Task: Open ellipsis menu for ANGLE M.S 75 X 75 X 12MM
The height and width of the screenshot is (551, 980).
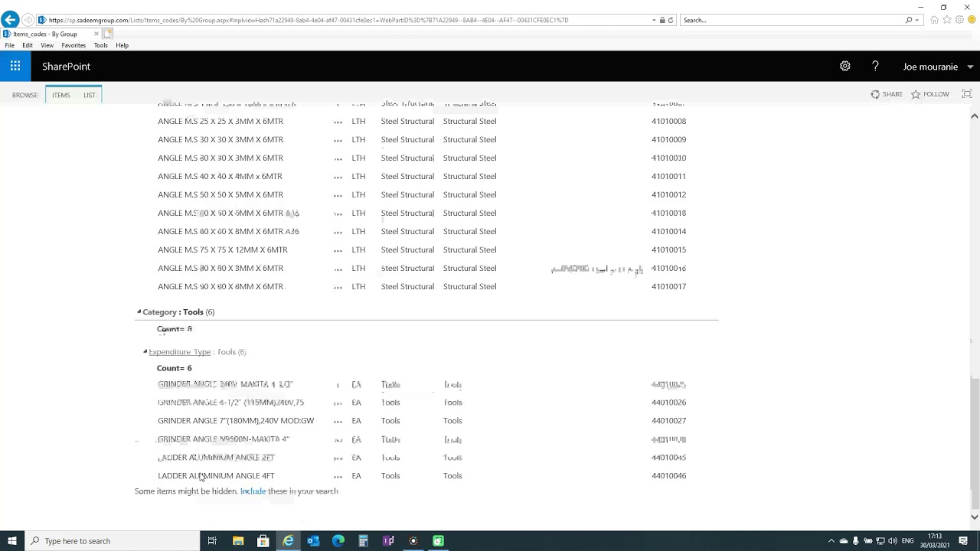Action: [x=338, y=250]
